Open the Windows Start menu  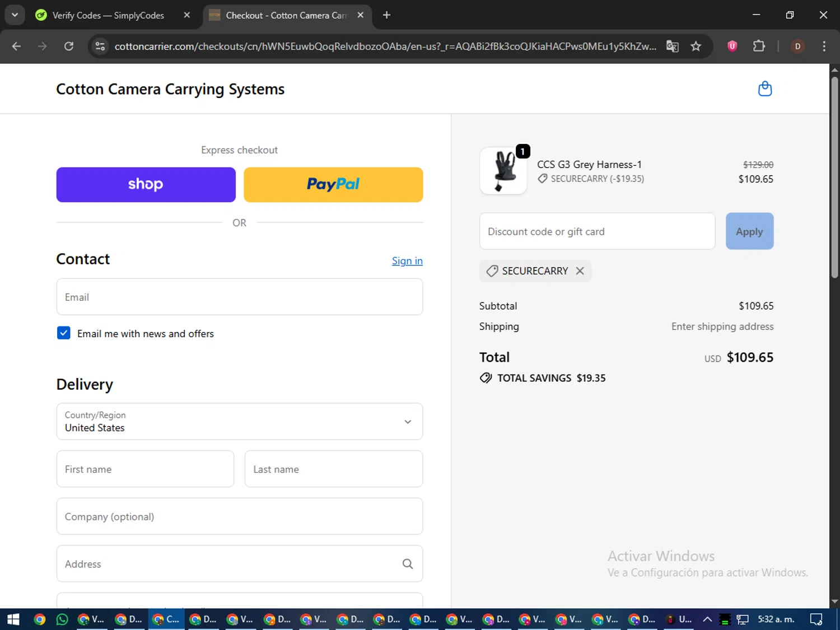13,619
